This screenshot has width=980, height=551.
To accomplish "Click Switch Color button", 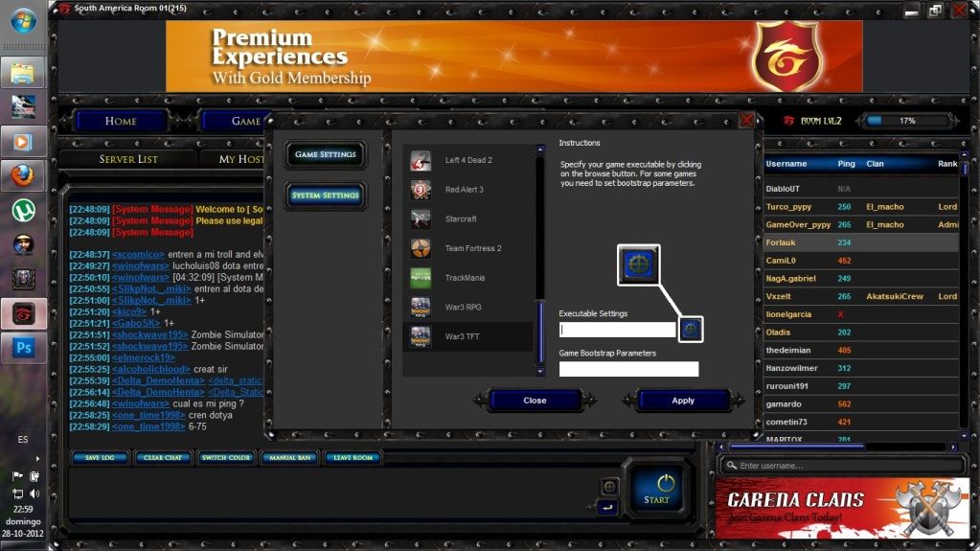I will pyautogui.click(x=226, y=458).
